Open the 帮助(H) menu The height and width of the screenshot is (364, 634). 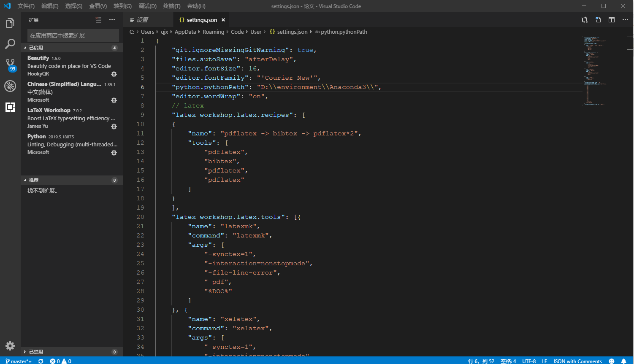196,6
